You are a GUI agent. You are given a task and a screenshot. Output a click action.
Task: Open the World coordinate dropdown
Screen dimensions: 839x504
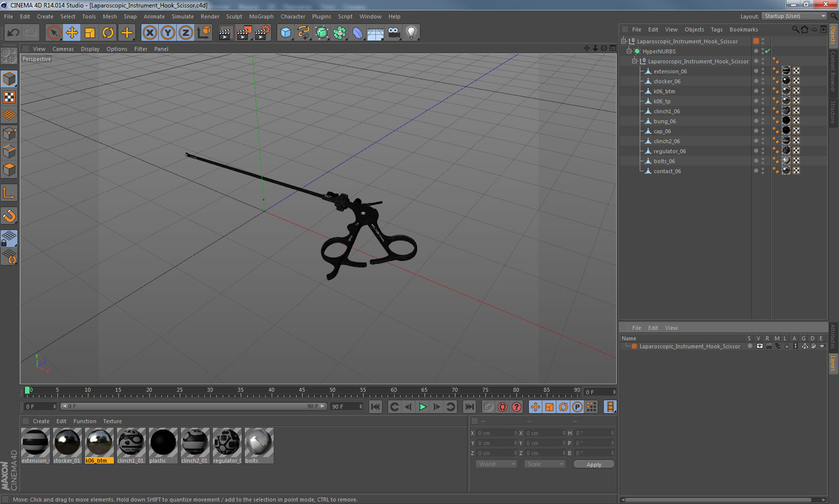[496, 464]
